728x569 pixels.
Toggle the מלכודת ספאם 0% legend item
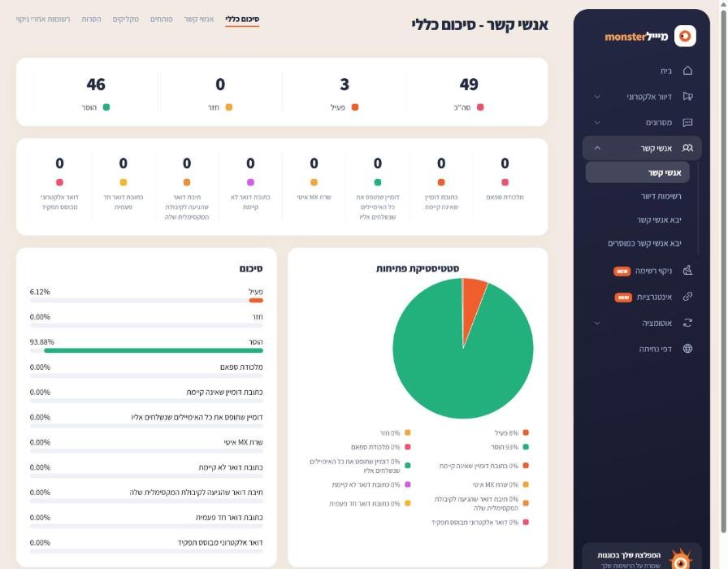(381, 447)
